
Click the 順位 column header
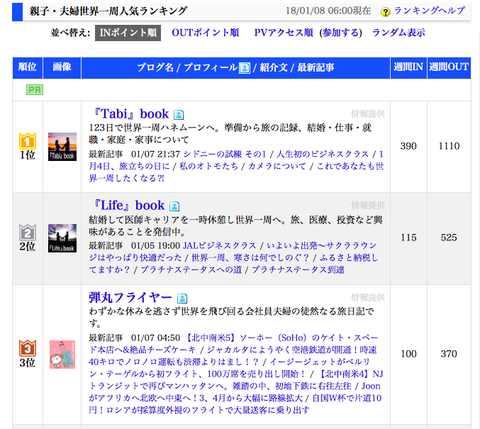tap(27, 68)
